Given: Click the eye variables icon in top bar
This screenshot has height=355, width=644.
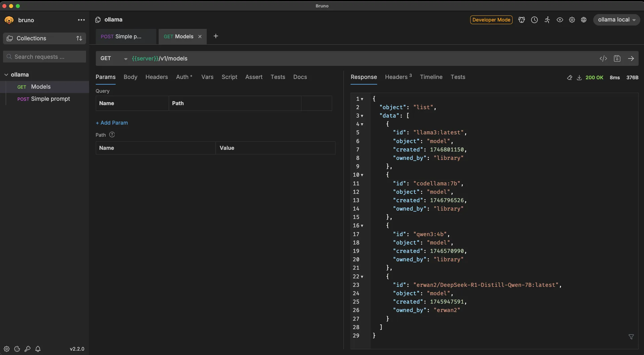Looking at the screenshot, I should (560, 20).
